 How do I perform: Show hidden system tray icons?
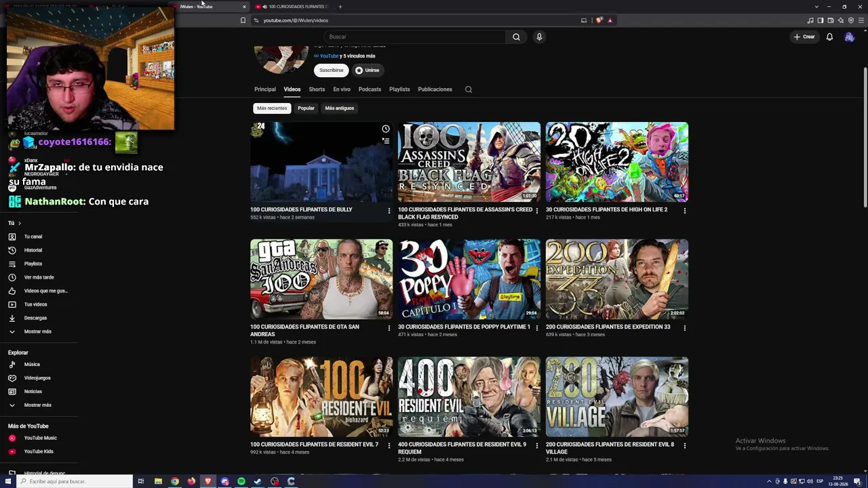point(769,481)
